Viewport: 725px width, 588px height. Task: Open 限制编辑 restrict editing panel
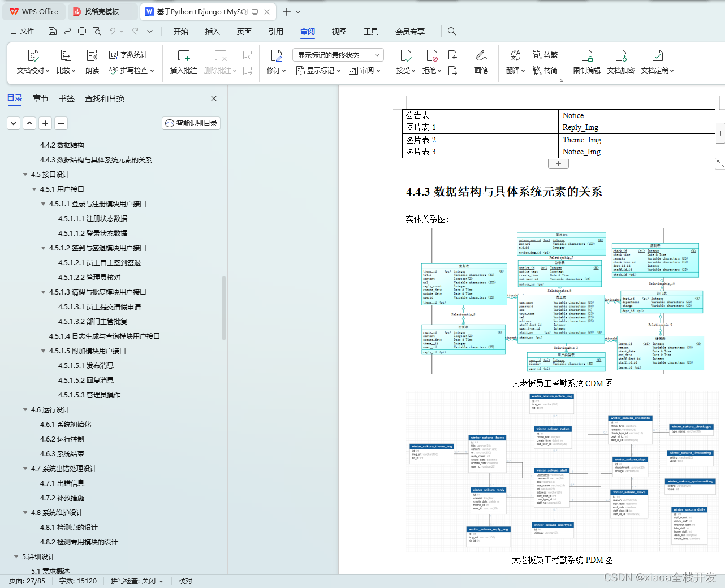pos(588,61)
